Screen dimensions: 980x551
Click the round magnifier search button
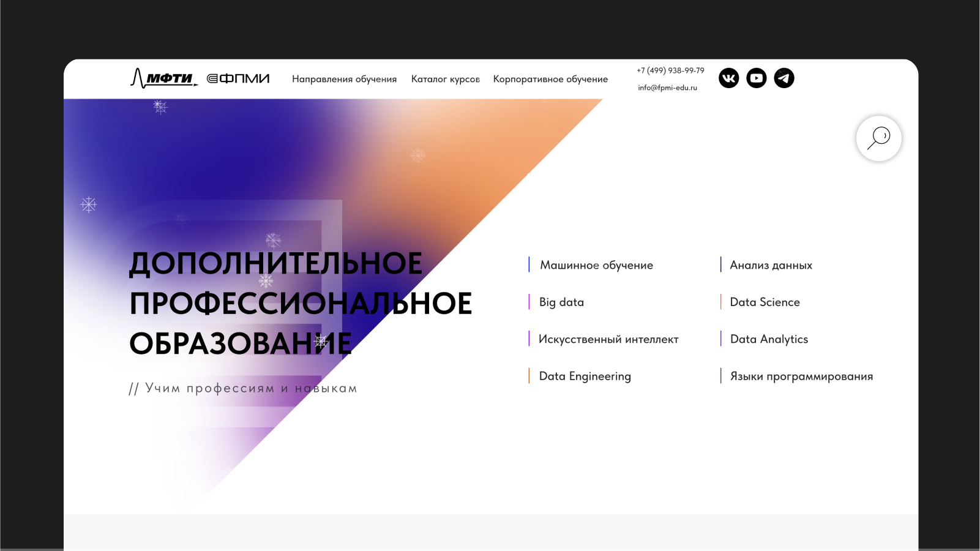(878, 138)
